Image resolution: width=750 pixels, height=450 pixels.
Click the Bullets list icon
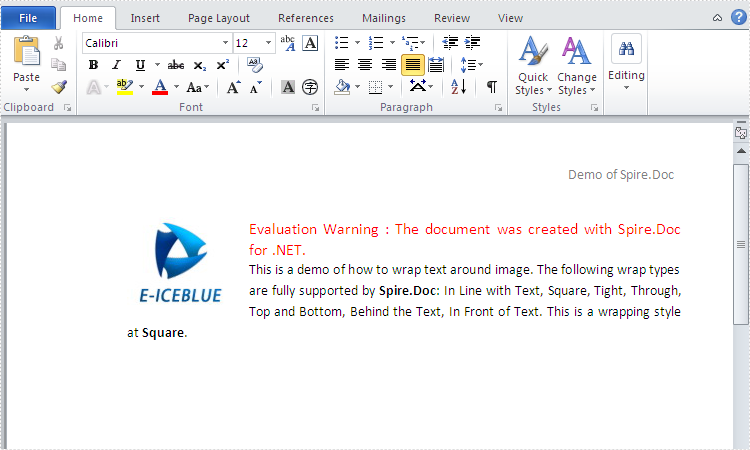click(x=342, y=43)
